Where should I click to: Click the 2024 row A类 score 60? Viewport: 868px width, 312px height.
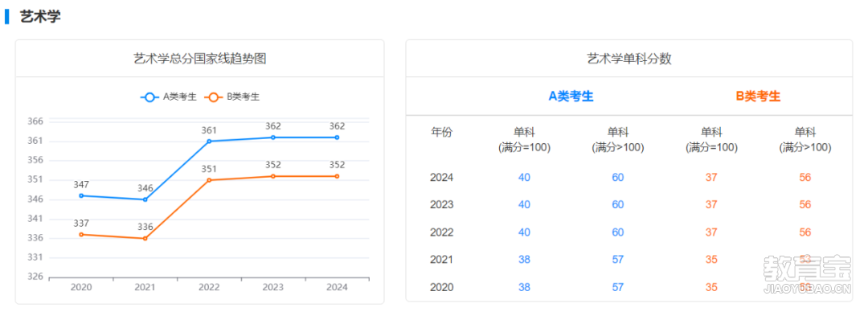click(x=618, y=178)
